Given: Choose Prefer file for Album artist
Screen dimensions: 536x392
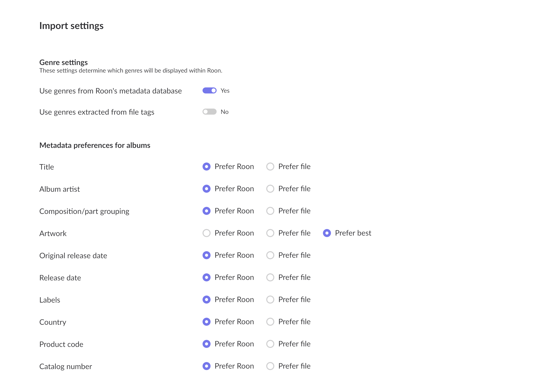Looking at the screenshot, I should 270,189.
